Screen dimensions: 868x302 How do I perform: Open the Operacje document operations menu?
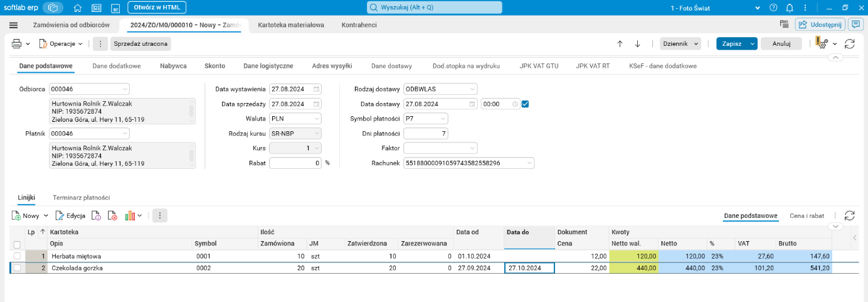tap(60, 44)
